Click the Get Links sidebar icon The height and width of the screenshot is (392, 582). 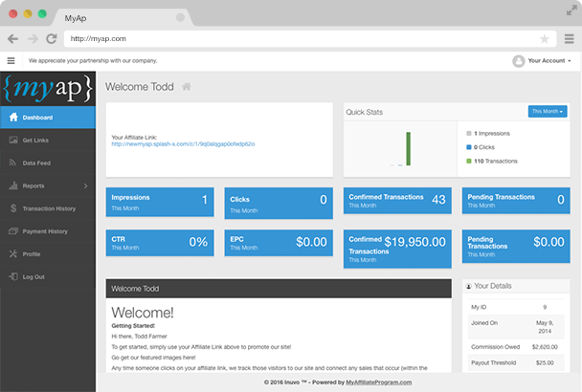point(11,141)
